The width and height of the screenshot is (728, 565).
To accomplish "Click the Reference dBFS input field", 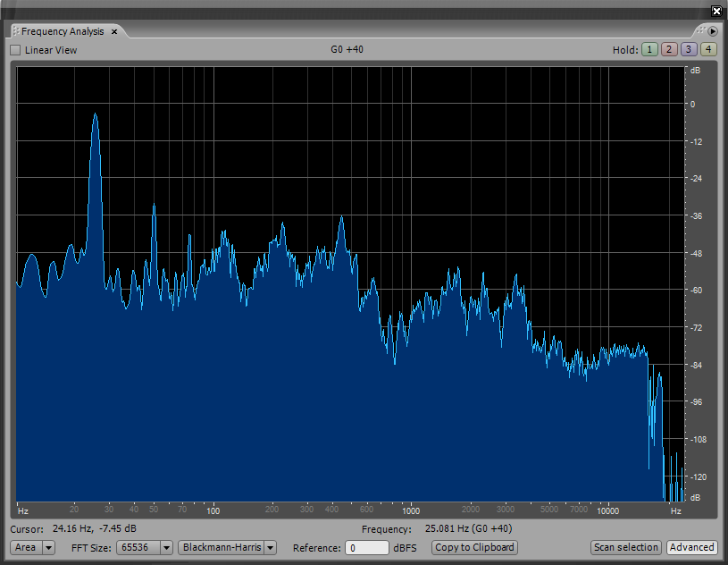I will pos(366,547).
